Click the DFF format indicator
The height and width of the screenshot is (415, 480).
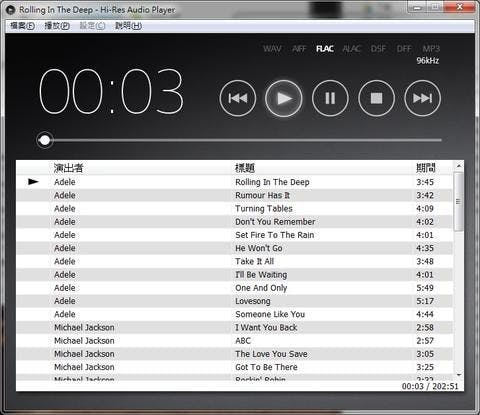[x=404, y=49]
